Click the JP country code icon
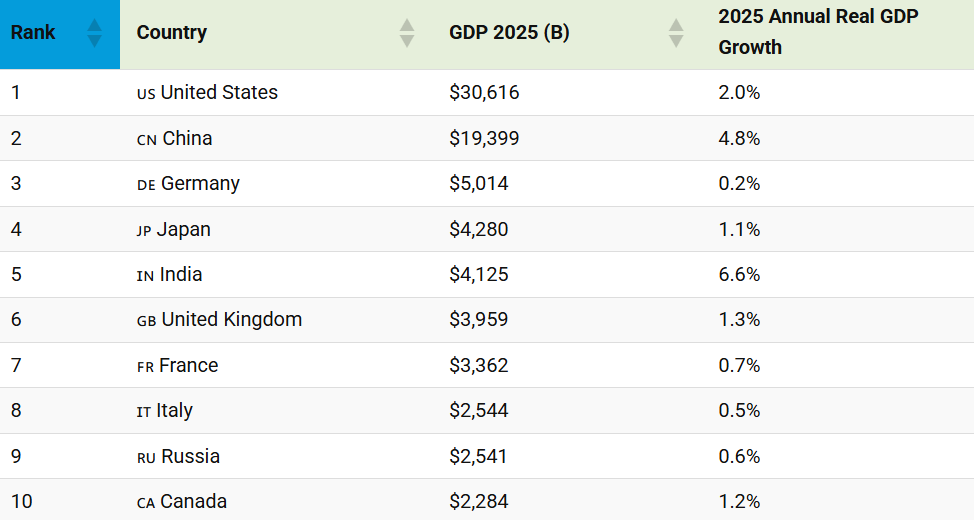This screenshot has height=520, width=974. tap(144, 230)
